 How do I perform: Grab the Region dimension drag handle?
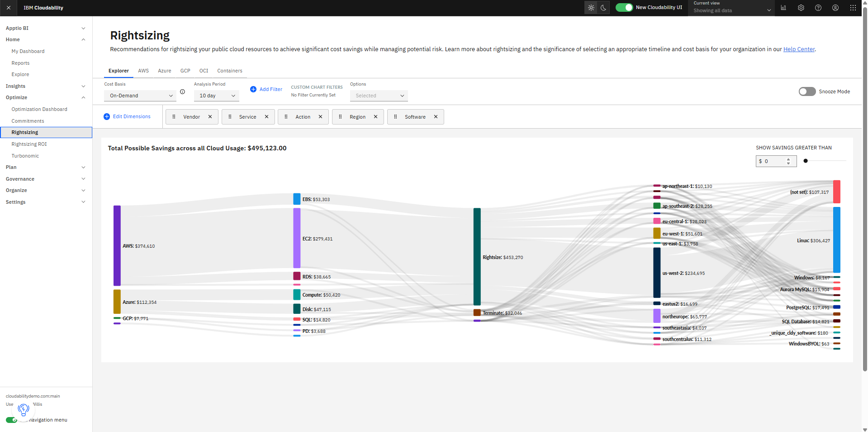(341, 117)
